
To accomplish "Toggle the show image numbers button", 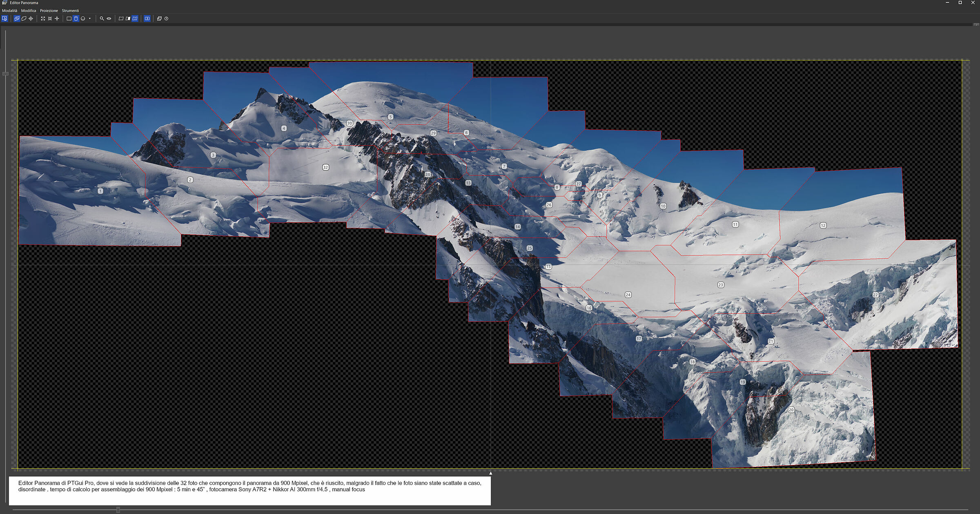I will [147, 18].
